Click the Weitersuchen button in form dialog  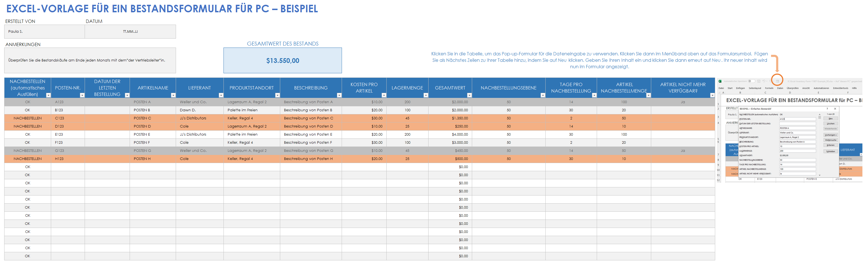(831, 140)
